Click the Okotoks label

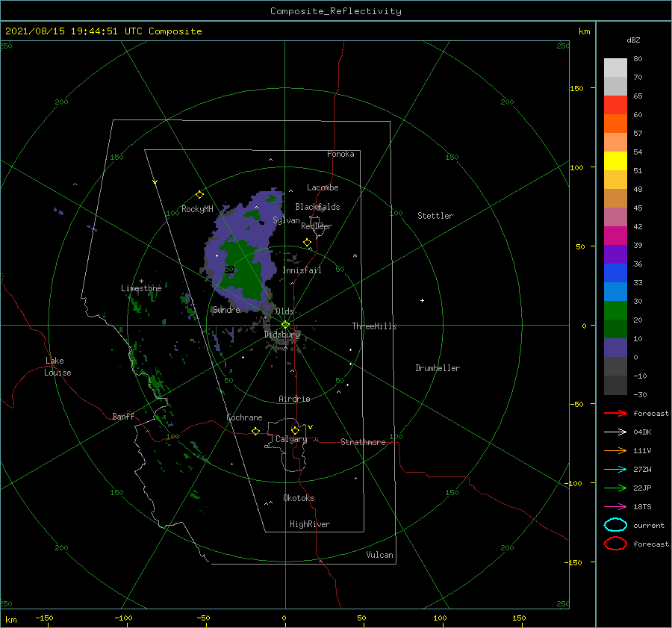[299, 498]
